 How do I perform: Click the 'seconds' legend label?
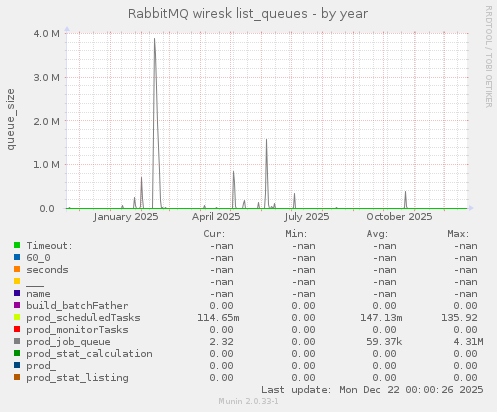point(47,270)
